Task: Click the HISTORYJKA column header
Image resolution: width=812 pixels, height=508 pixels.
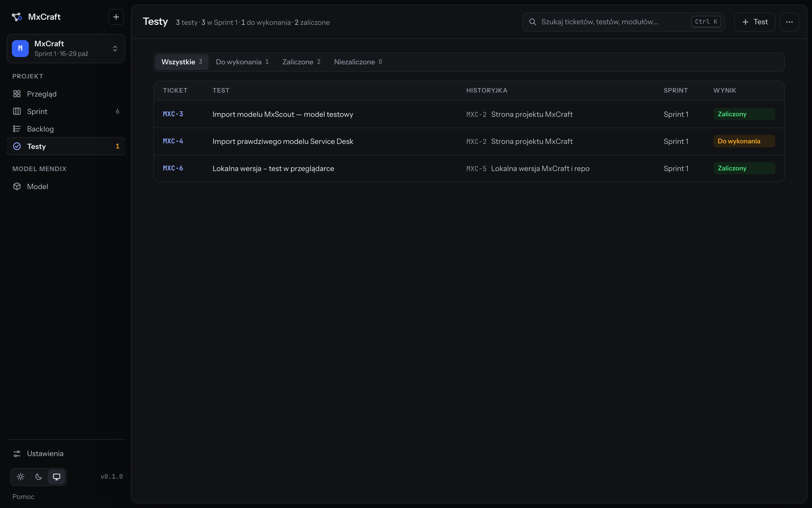Action: pos(487,90)
